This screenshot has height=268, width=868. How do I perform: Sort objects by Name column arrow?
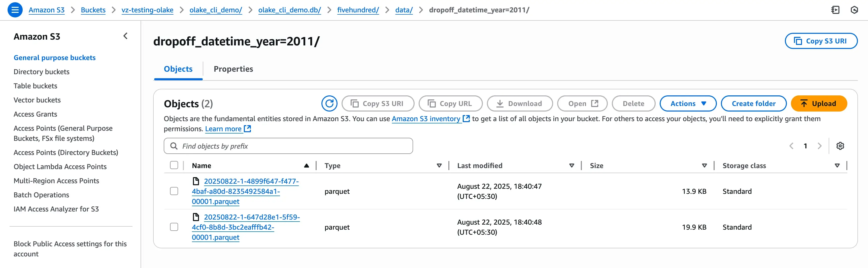[306, 166]
